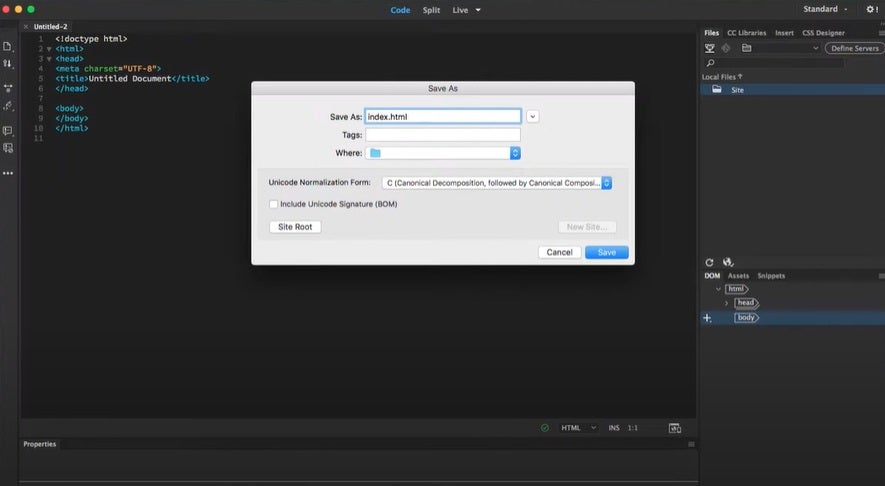Open the CC Libraries tab

tap(746, 33)
